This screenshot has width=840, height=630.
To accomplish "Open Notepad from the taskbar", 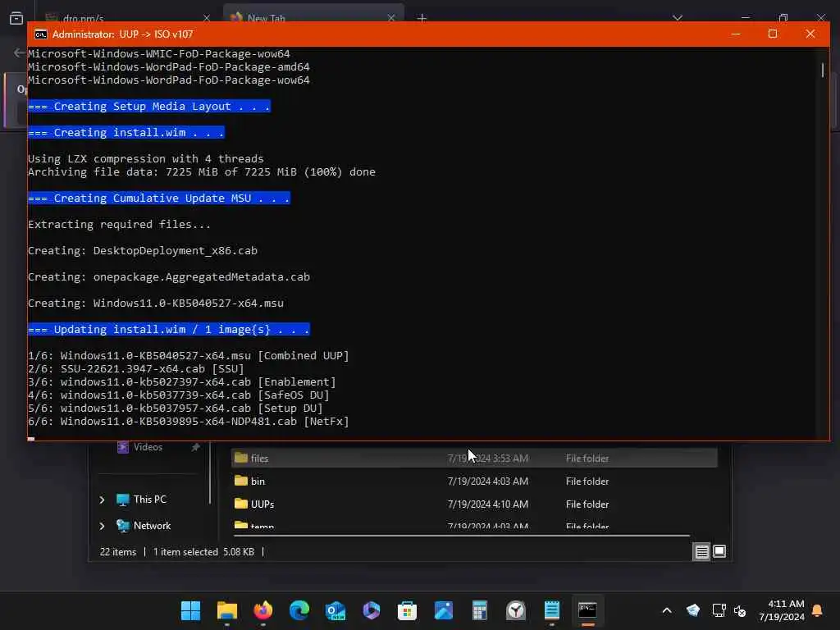I will coord(552,610).
